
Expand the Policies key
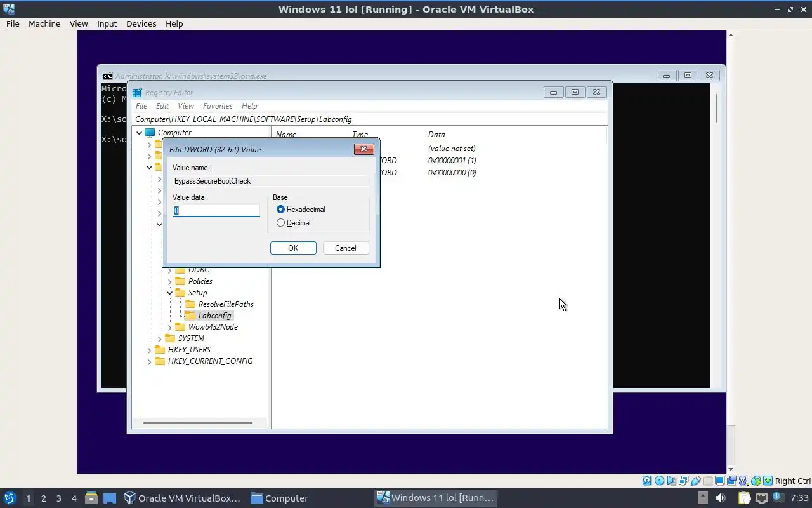point(169,281)
